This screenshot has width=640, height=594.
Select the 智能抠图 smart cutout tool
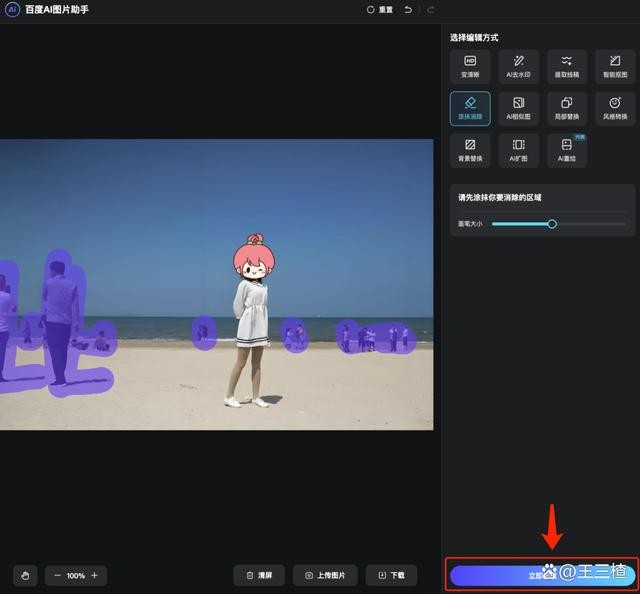click(615, 67)
